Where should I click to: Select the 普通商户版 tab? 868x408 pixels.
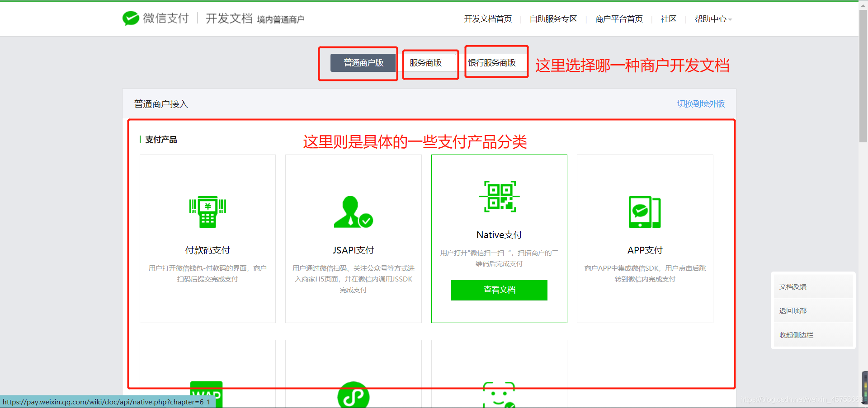[363, 63]
